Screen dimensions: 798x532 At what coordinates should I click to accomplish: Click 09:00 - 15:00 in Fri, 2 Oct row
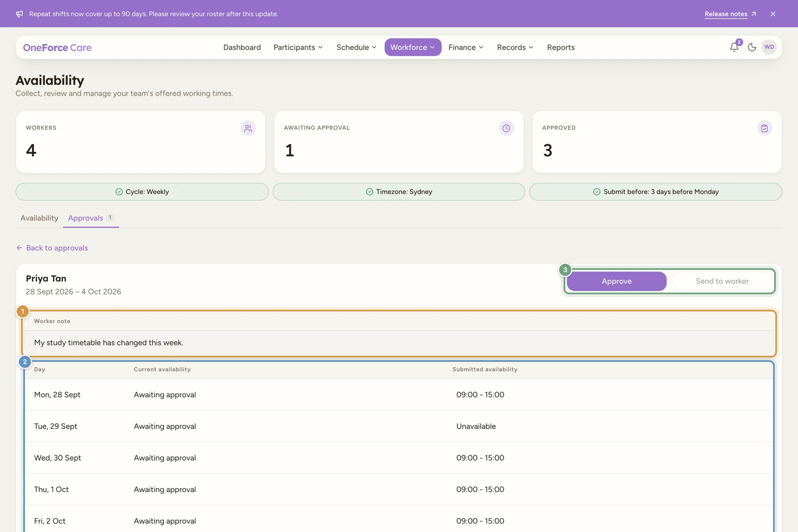click(x=480, y=521)
